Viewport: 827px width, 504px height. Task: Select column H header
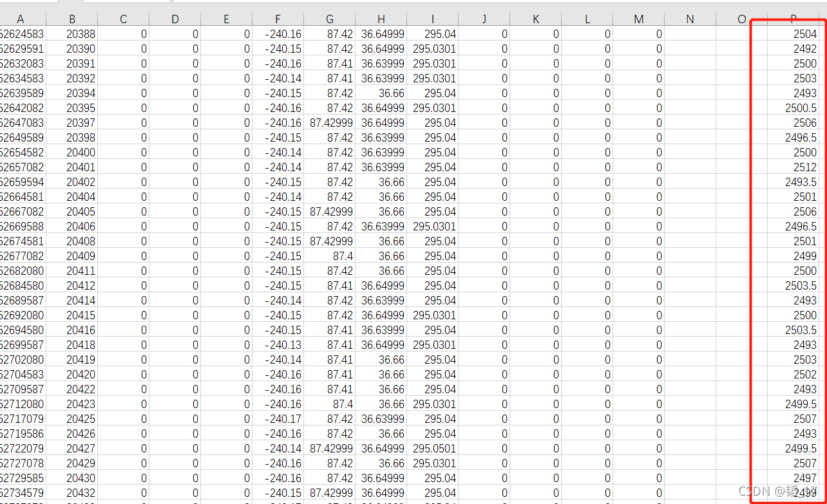(x=381, y=19)
